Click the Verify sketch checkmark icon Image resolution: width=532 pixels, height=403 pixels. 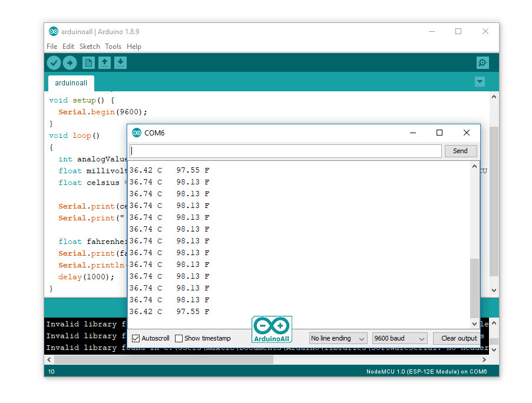coord(54,63)
